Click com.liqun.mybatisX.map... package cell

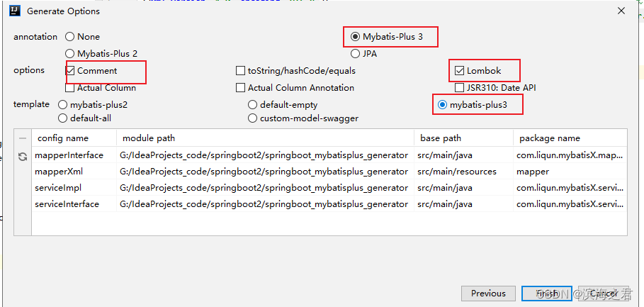point(570,155)
